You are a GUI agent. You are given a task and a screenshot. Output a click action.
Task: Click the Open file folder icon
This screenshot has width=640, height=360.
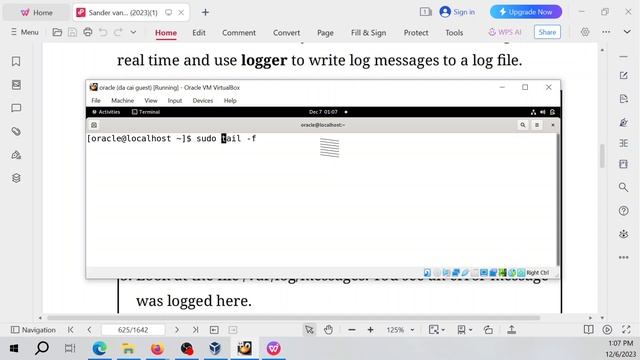click(57, 32)
